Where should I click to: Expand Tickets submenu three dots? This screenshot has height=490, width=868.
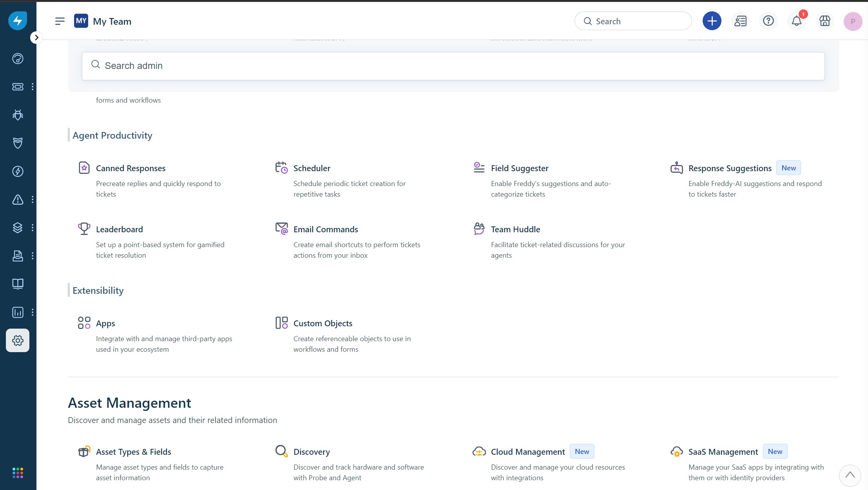(33, 87)
